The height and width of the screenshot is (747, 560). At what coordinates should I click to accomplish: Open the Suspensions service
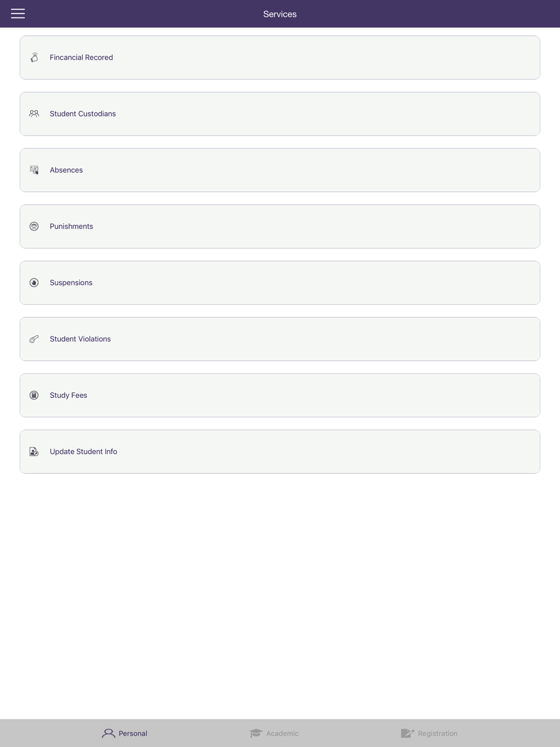(280, 283)
